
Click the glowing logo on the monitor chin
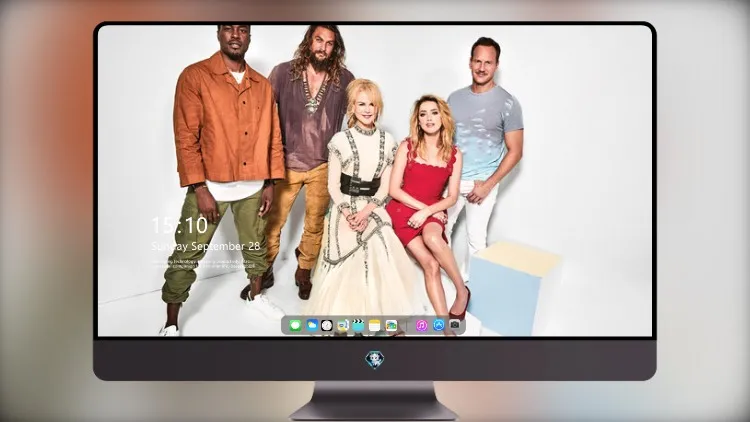click(x=375, y=359)
